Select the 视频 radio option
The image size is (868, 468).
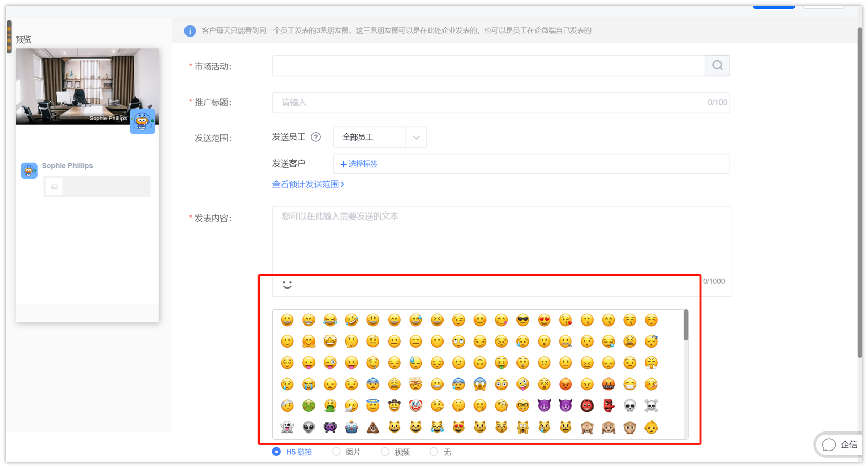coord(385,452)
